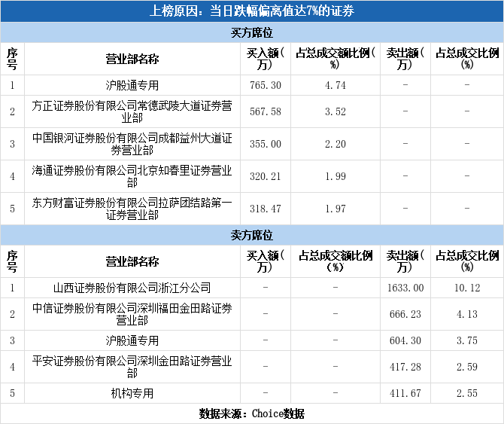Click sell amount 604.30
The height and width of the screenshot is (424, 504).
point(405,340)
